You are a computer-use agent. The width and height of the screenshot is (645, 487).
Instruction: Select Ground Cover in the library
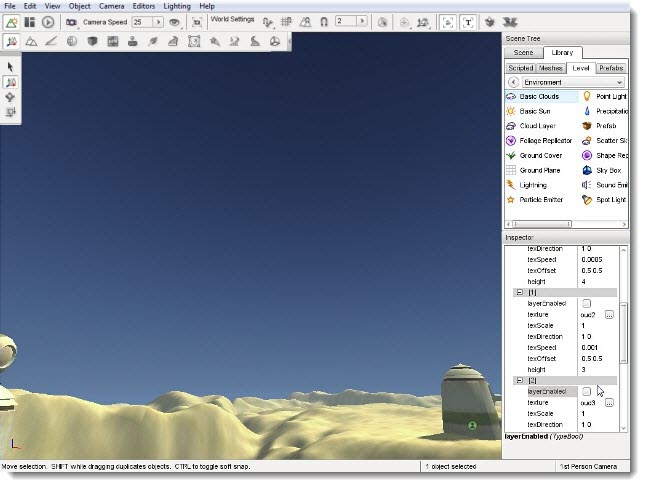[540, 156]
